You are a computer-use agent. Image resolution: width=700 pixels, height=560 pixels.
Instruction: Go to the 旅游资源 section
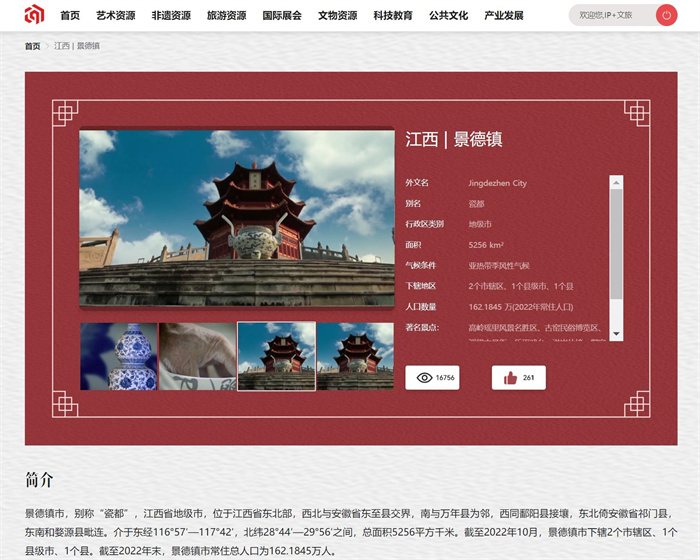click(226, 16)
